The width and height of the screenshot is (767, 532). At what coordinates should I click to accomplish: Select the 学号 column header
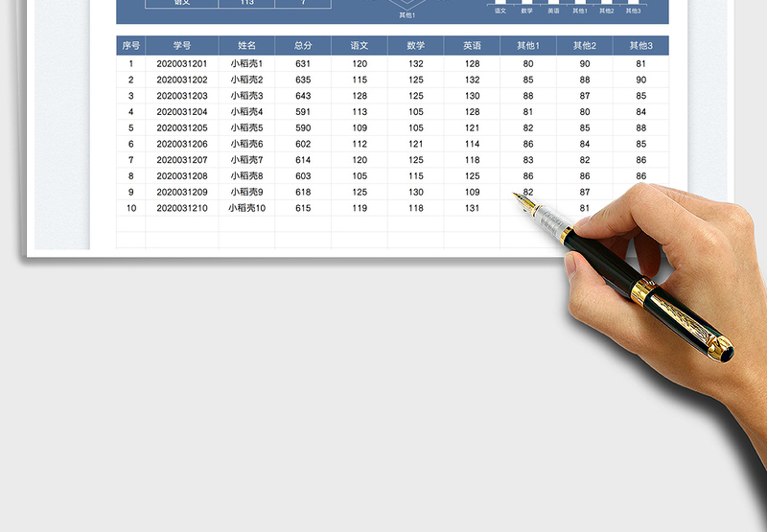(182, 45)
